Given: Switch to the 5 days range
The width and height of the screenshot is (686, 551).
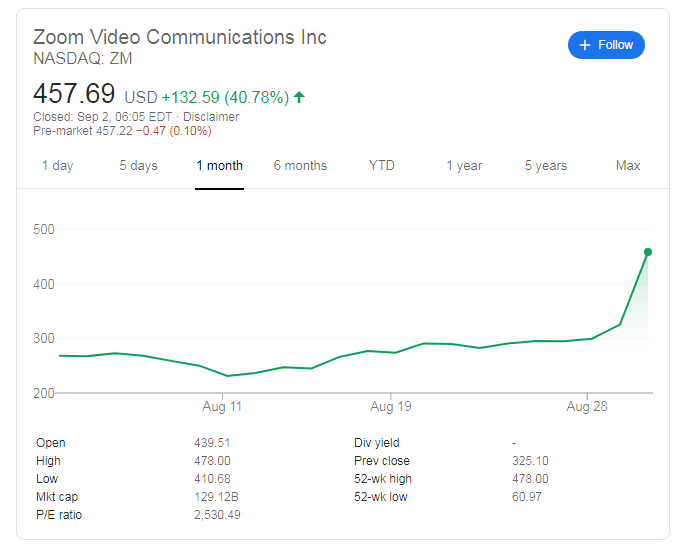Looking at the screenshot, I should [x=138, y=166].
